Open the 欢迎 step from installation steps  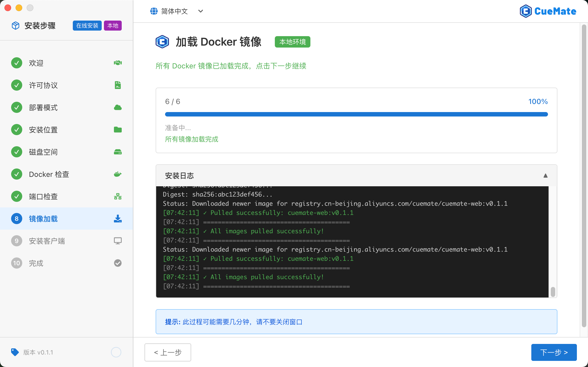(x=36, y=63)
